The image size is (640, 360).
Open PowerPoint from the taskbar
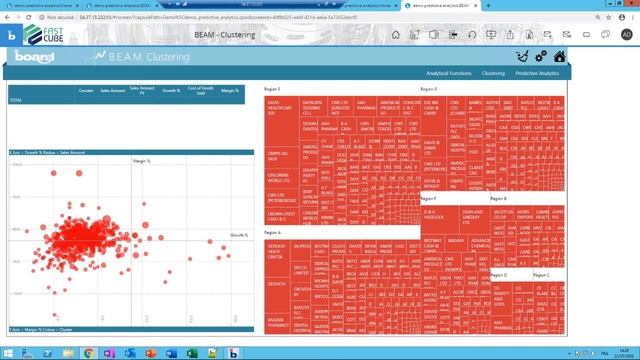(x=151, y=353)
